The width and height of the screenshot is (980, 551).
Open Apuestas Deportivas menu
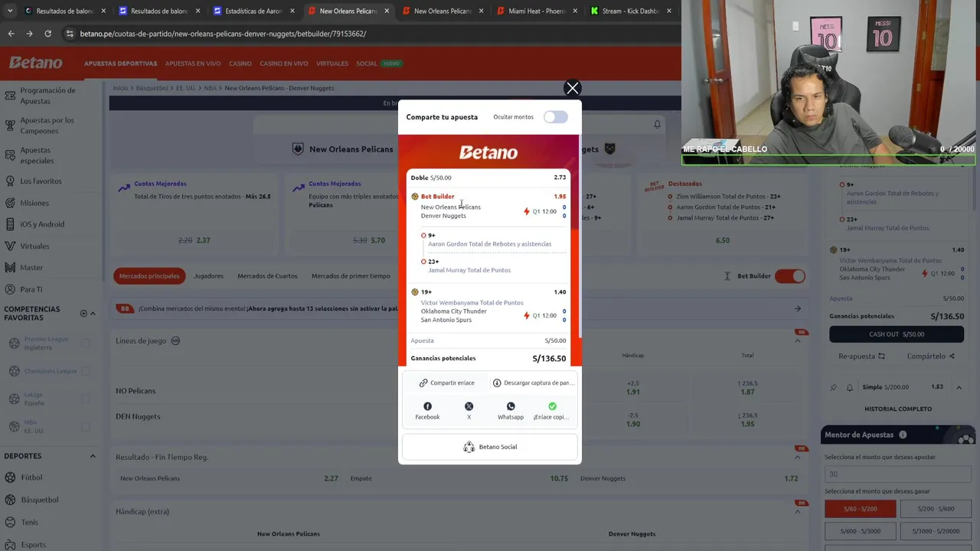[x=120, y=64]
